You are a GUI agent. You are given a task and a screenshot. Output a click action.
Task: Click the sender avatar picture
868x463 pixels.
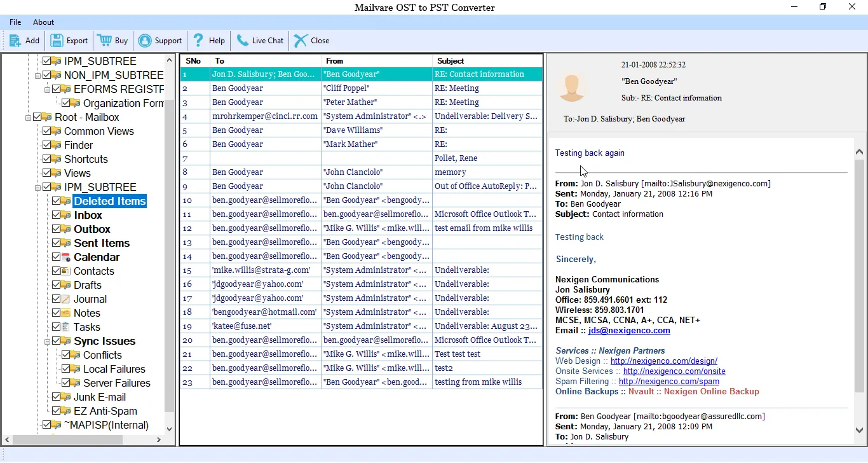coord(572,86)
